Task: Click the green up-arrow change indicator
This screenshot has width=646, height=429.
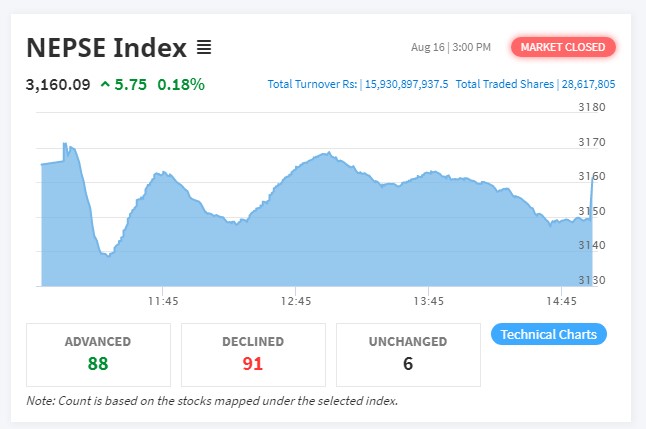Action: click(105, 85)
